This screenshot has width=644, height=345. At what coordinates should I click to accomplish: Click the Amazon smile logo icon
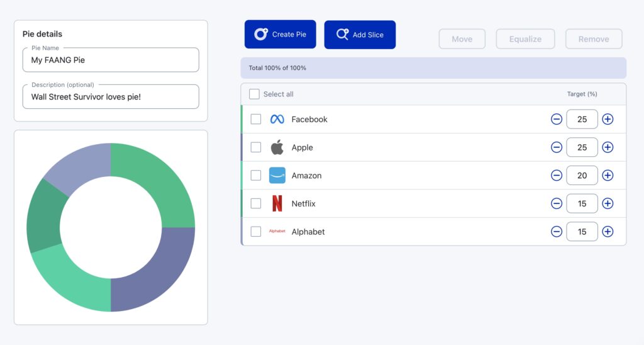[277, 175]
